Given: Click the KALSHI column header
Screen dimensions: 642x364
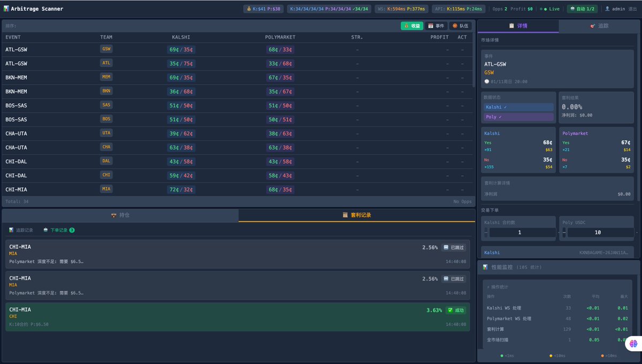Looking at the screenshot, I should click(x=181, y=37).
